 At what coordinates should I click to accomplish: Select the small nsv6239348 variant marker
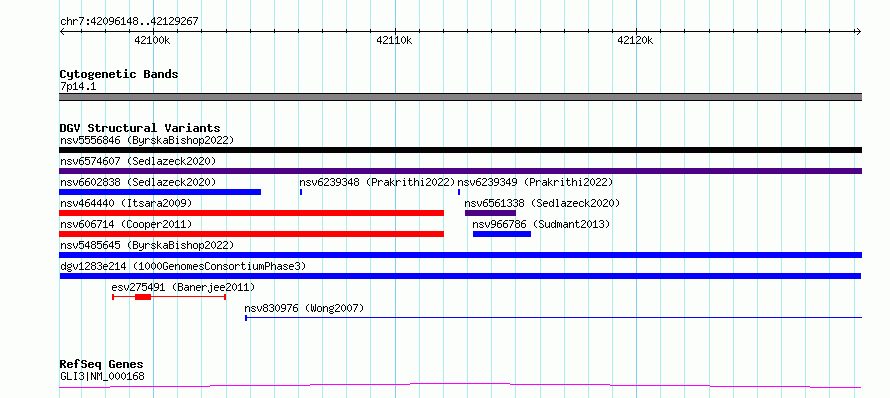pyautogui.click(x=301, y=192)
